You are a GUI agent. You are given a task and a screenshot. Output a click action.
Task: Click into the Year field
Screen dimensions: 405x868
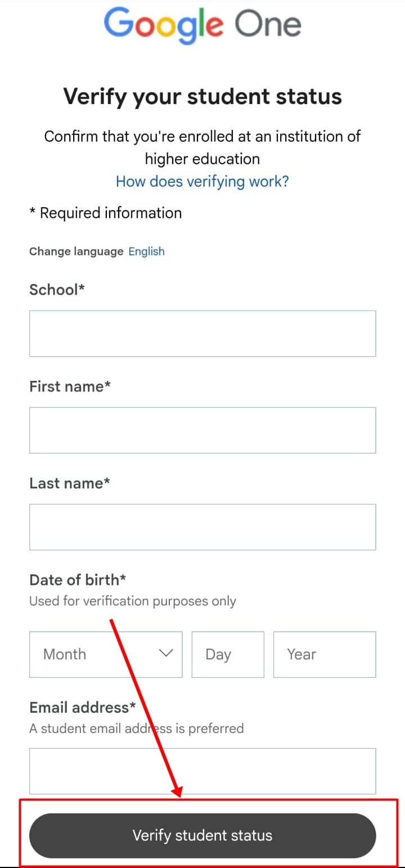pyautogui.click(x=325, y=654)
